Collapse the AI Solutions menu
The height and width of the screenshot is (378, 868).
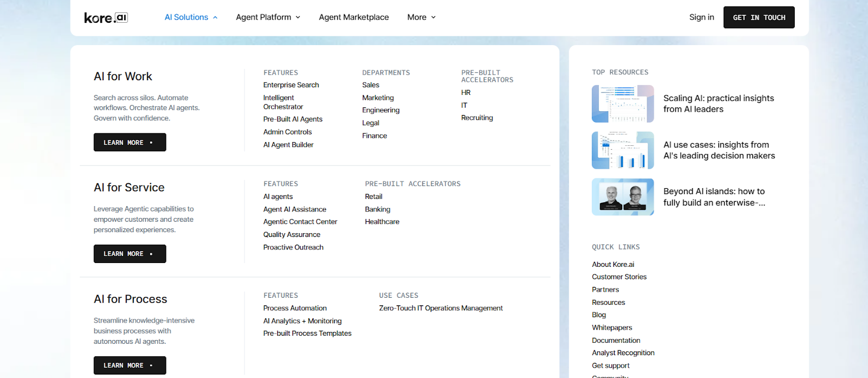point(191,17)
